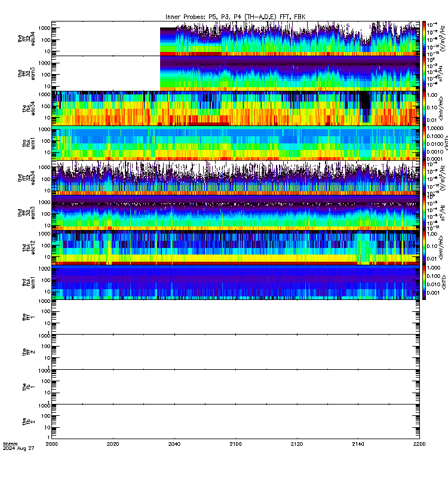
Task: Click the <|nT|> unit label of thd fbk scm1
Action: pos(443,282)
